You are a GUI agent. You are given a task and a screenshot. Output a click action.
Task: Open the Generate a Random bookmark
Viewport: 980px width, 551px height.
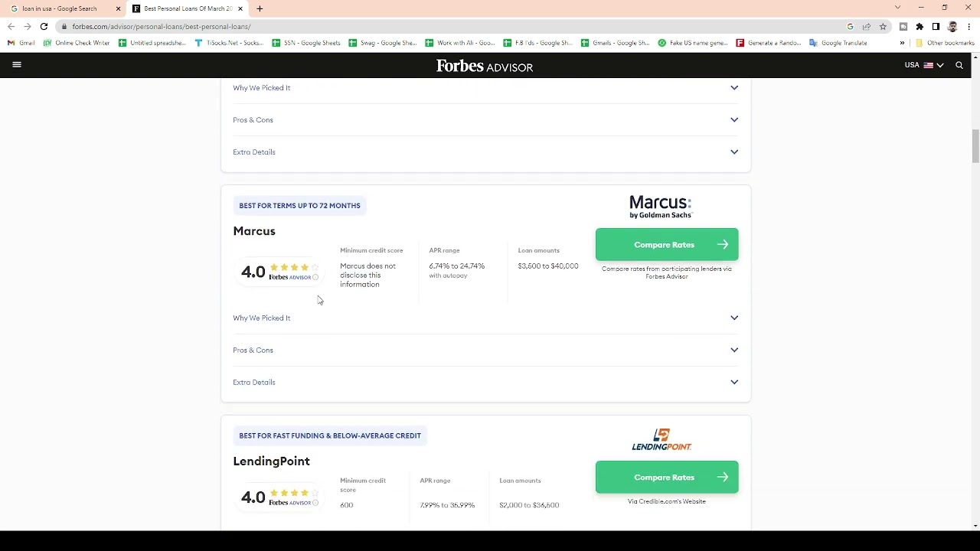coord(769,43)
